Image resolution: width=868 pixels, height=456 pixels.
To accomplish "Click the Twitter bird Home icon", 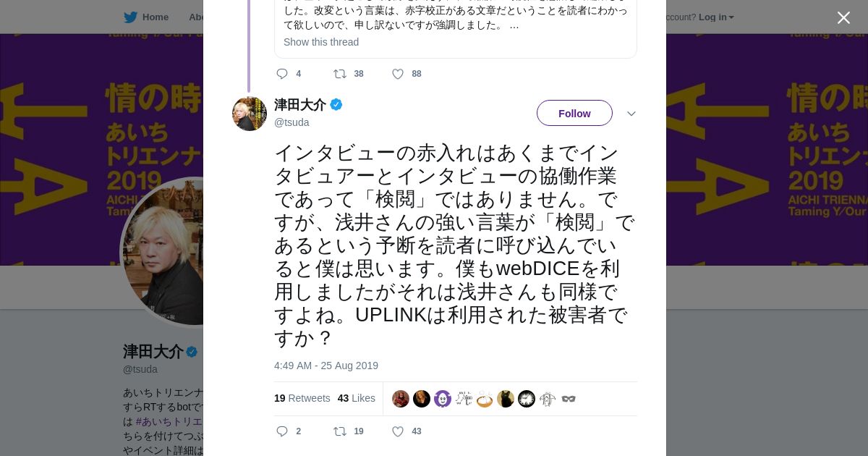I will pyautogui.click(x=130, y=17).
